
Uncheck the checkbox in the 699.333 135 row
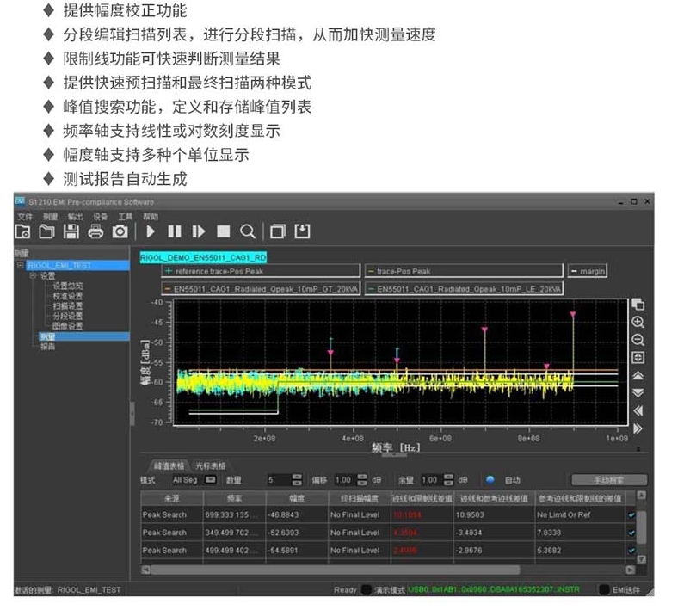[631, 514]
